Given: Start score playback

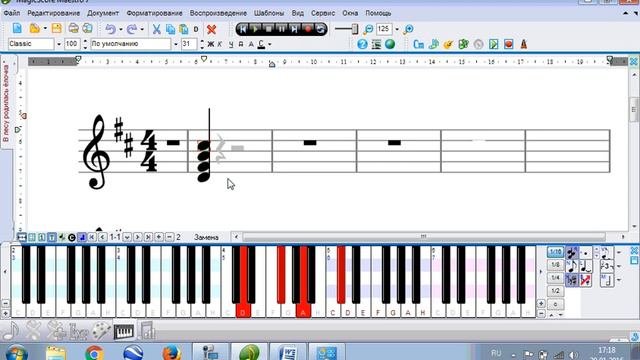Looking at the screenshot, I should [255, 29].
